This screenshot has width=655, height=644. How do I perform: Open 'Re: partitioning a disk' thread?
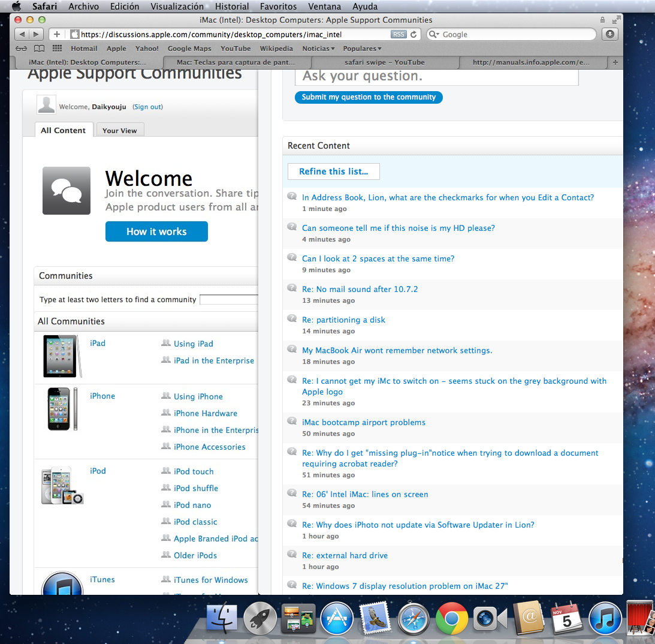344,320
